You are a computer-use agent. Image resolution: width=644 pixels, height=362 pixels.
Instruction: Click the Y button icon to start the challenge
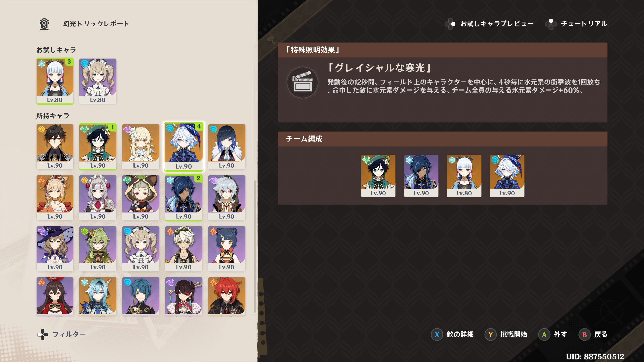click(491, 334)
